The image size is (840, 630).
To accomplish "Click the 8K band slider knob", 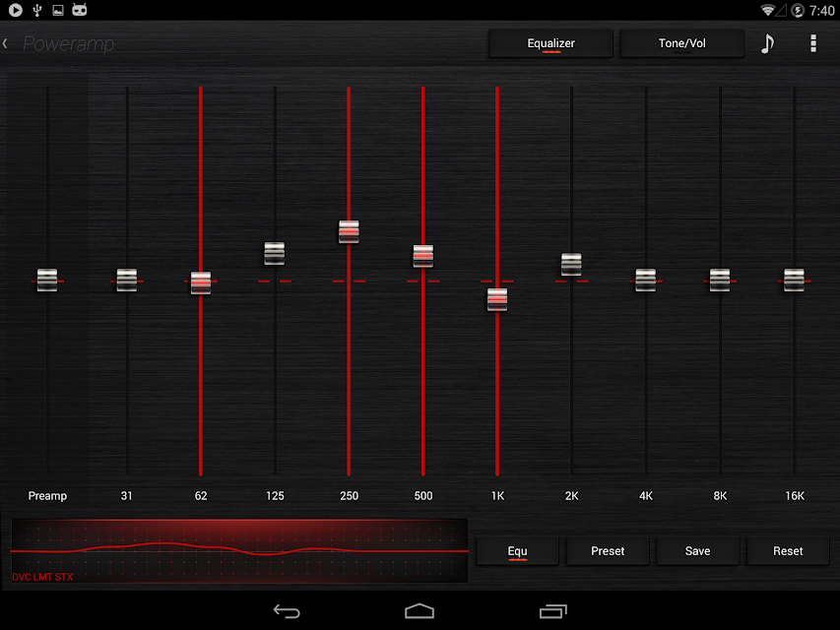I will pyautogui.click(x=720, y=281).
